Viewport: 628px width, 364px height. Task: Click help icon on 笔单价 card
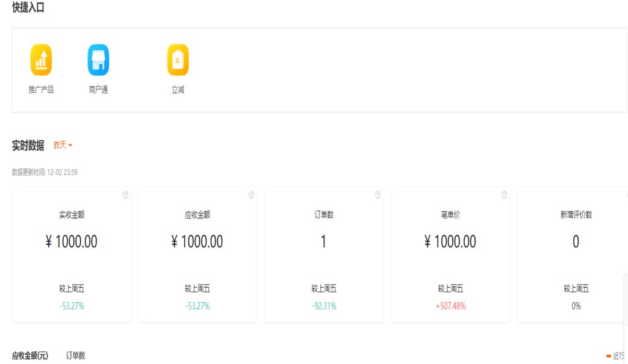(x=504, y=195)
